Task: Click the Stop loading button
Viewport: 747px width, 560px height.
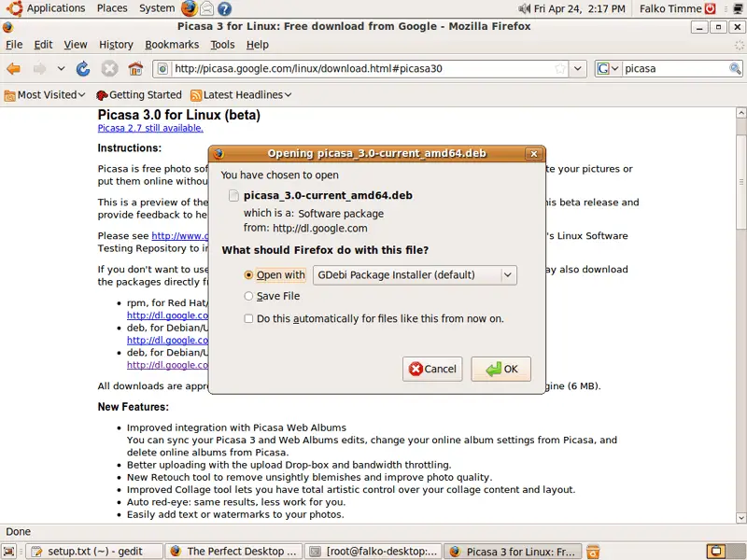Action: pos(109,69)
